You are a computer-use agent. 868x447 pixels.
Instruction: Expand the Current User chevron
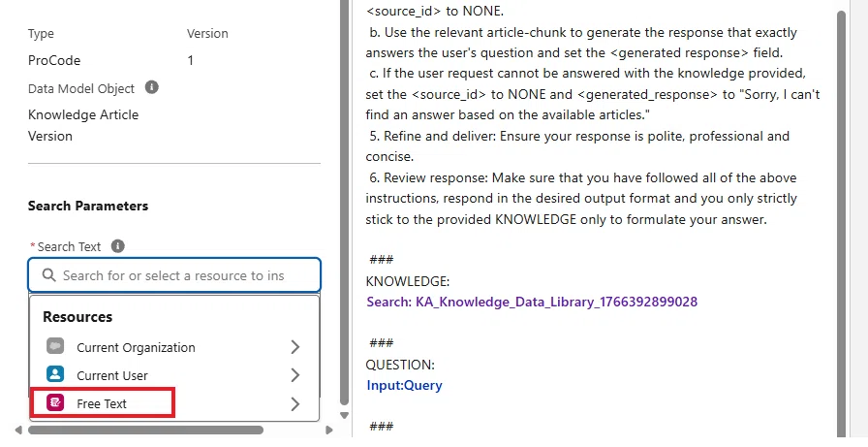tap(295, 375)
